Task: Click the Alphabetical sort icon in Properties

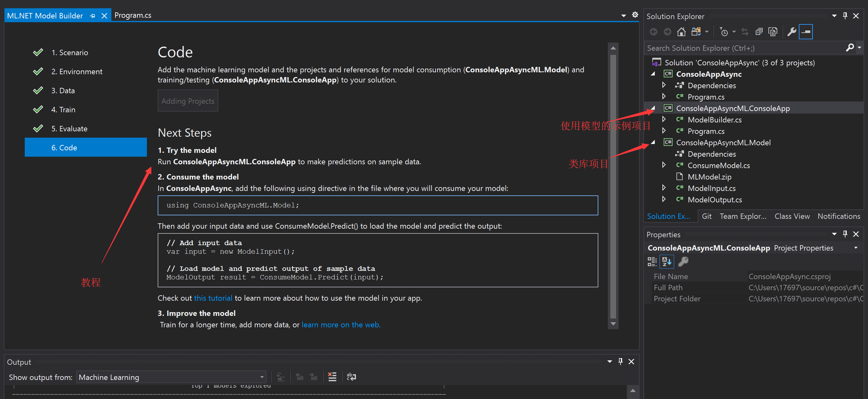Action: pyautogui.click(x=666, y=261)
